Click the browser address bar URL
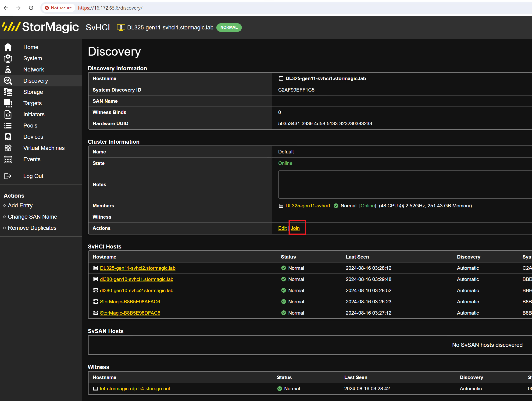This screenshot has height=401, width=532. pos(110,8)
